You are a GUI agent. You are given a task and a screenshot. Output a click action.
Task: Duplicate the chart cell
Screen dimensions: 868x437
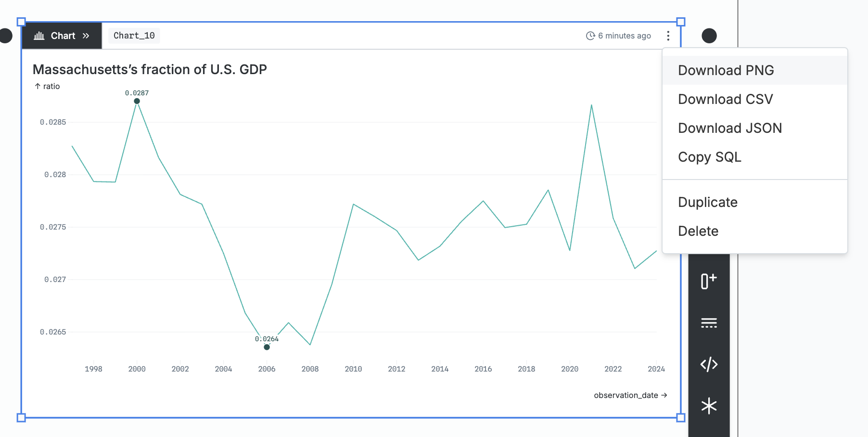pyautogui.click(x=707, y=202)
